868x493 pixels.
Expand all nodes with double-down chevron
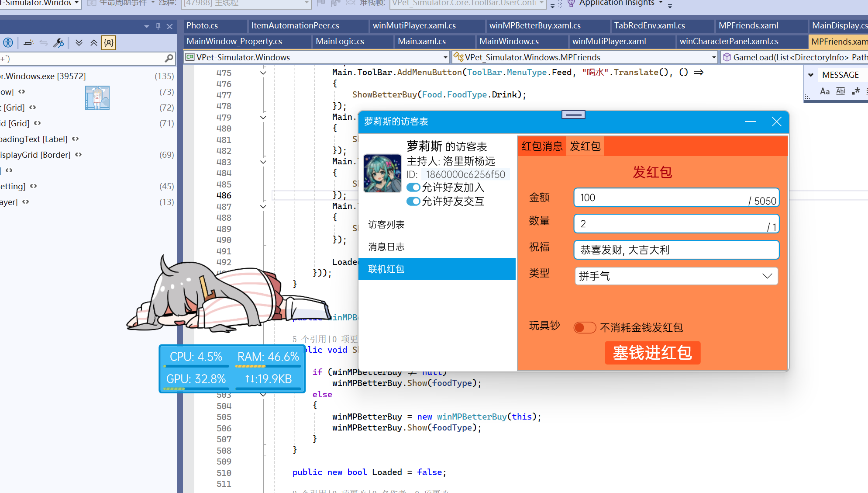[x=79, y=43]
